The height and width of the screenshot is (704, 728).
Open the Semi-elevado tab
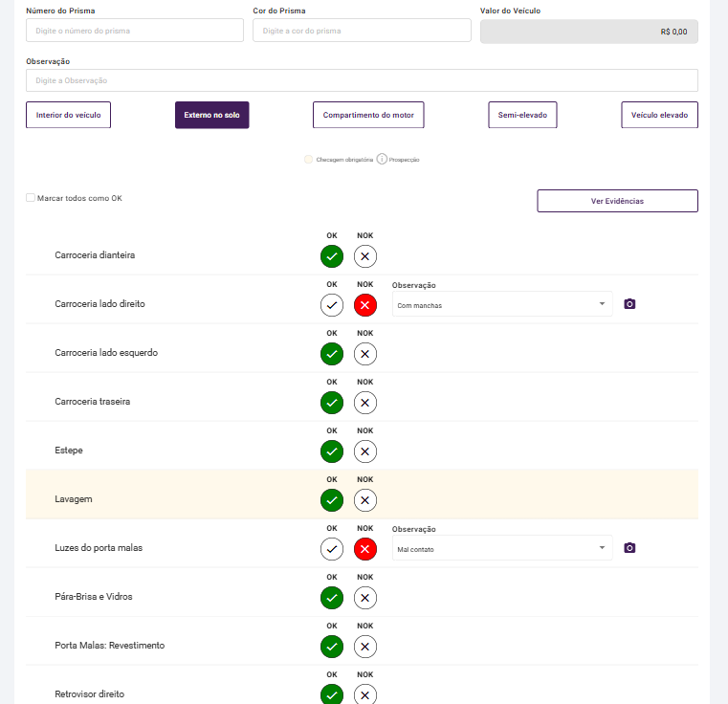coord(522,115)
